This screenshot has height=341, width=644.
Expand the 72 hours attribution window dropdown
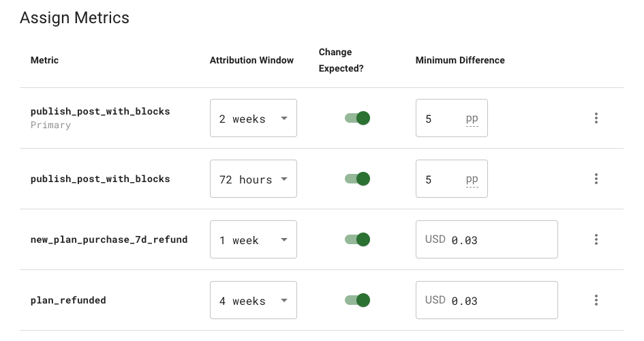(254, 179)
